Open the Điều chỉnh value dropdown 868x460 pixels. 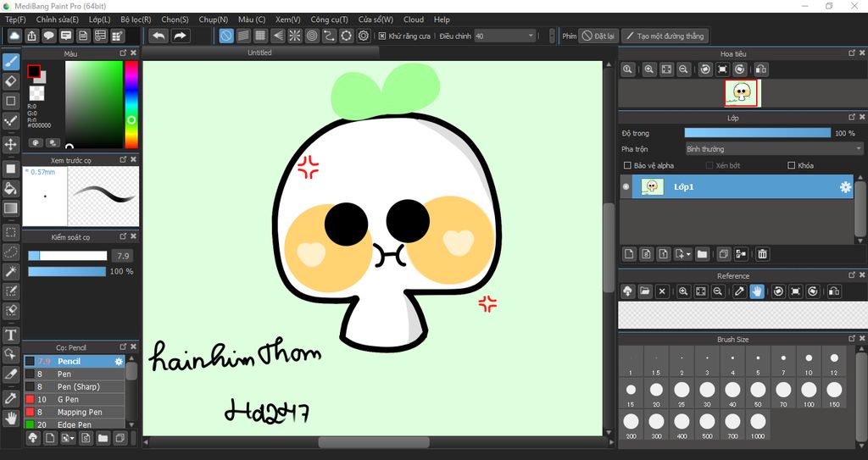(504, 36)
